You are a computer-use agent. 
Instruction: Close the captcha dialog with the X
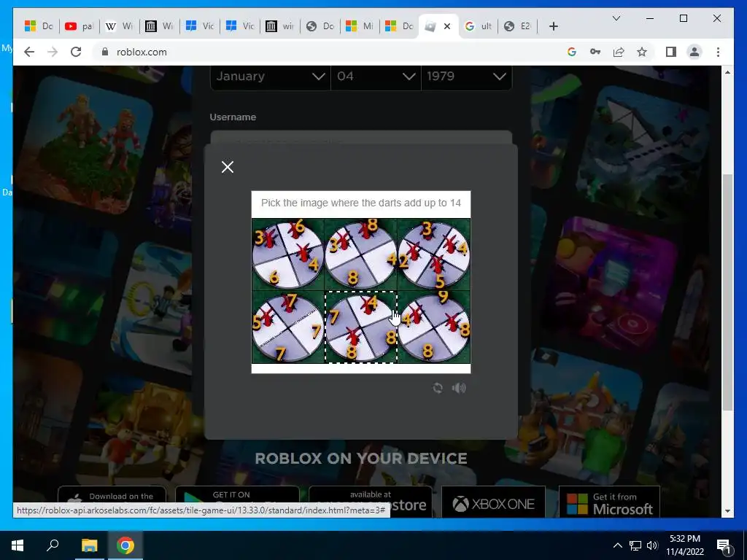coord(228,167)
